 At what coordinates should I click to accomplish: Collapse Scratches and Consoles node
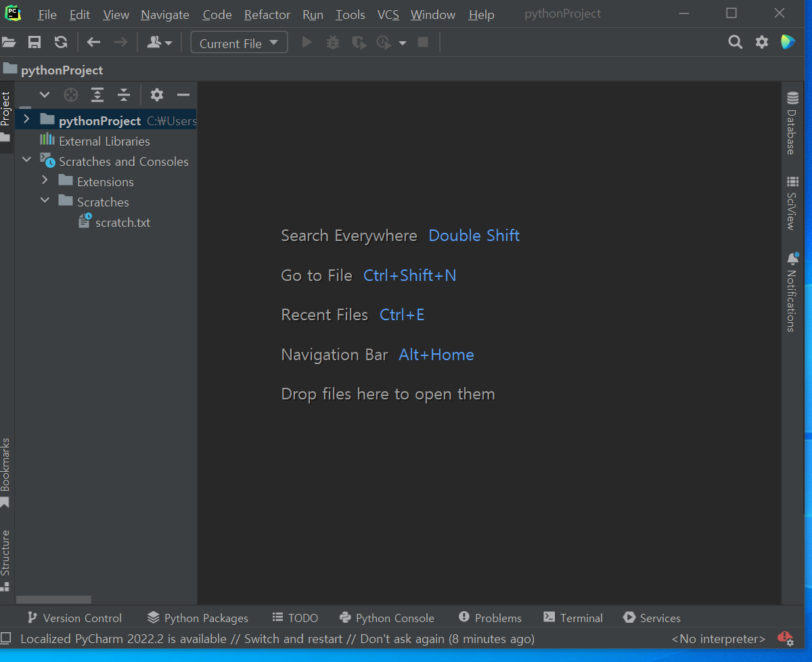(26, 160)
